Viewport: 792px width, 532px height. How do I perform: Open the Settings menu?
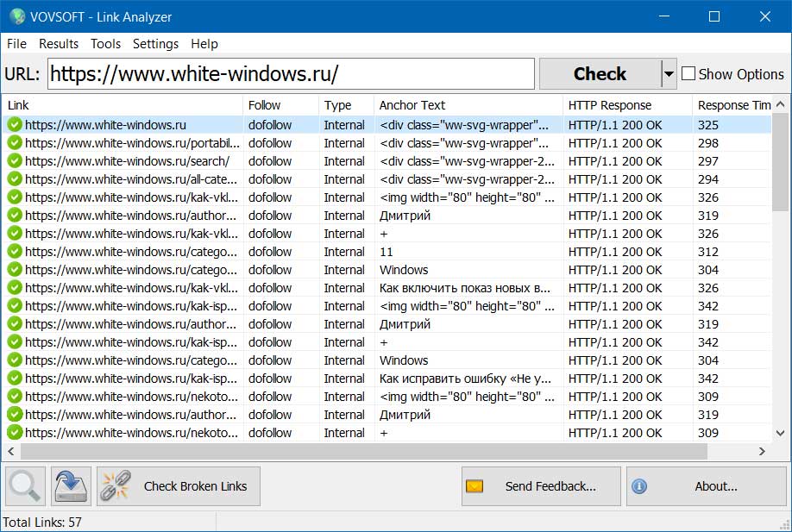(155, 44)
